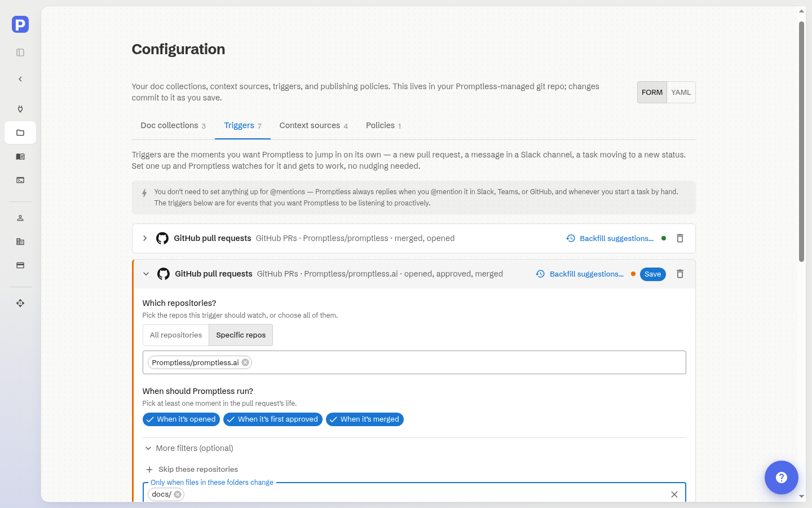Click inside the repositories input field
Image resolution: width=812 pixels, height=508 pixels.
(414, 362)
